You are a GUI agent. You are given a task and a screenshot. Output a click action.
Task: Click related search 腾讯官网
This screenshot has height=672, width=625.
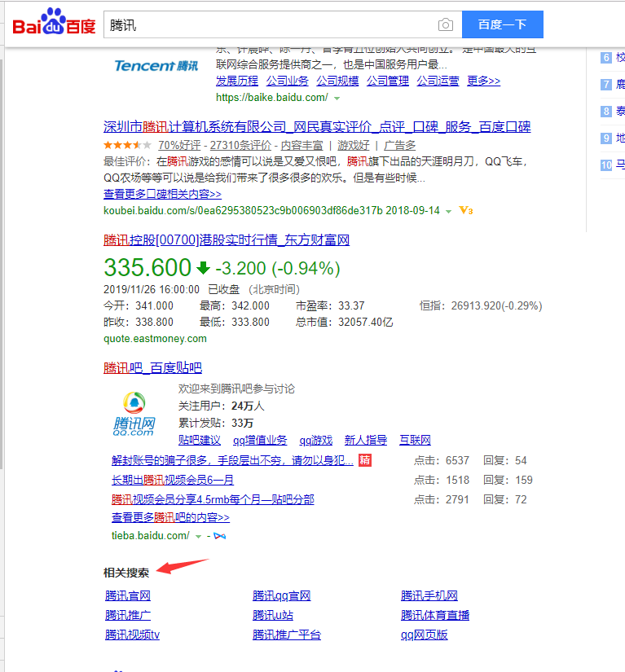click(128, 595)
